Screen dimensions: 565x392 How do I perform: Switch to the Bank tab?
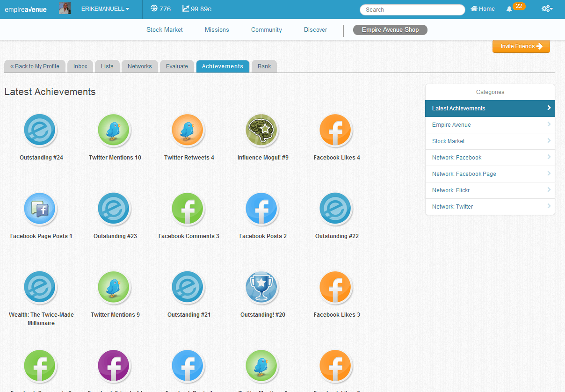pyautogui.click(x=264, y=66)
